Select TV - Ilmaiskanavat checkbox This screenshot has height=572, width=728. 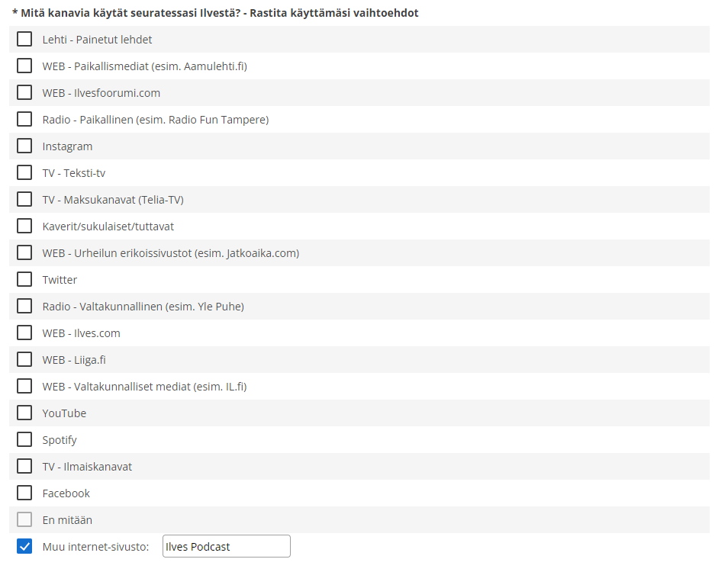click(24, 466)
